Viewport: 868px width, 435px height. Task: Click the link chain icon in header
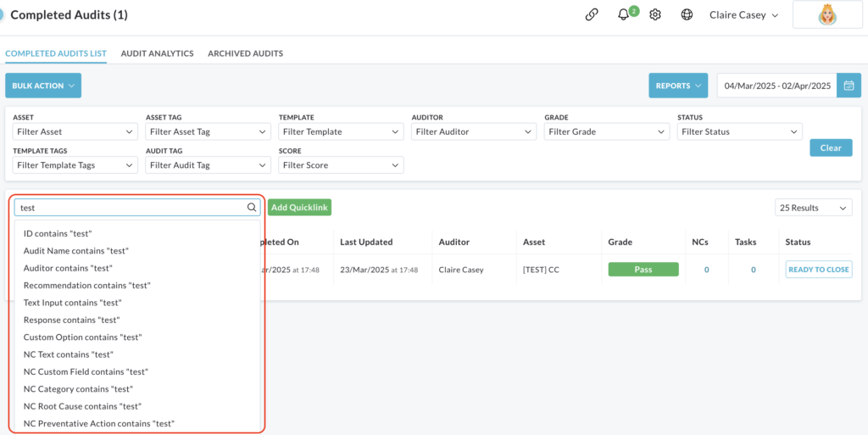click(x=592, y=15)
